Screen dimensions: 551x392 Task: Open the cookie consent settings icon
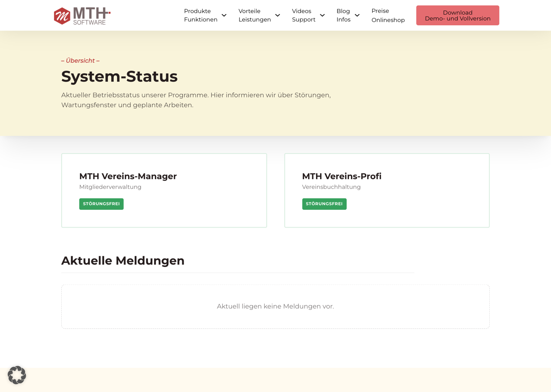point(17,375)
